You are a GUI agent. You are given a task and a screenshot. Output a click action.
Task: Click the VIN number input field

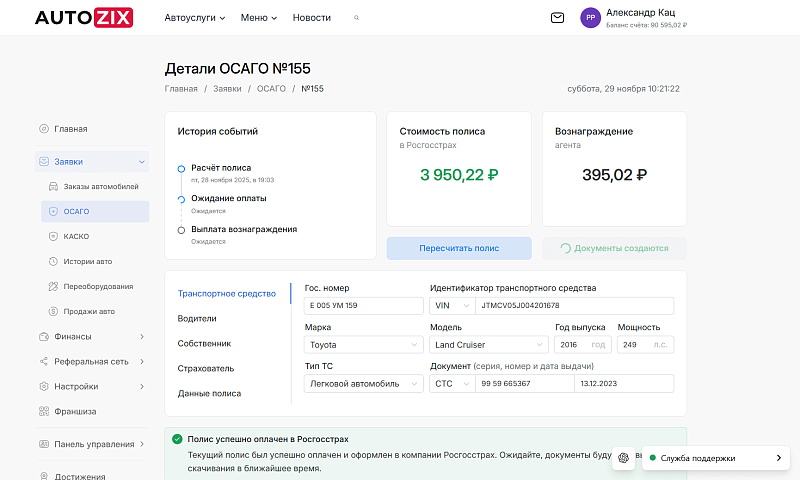click(x=574, y=306)
